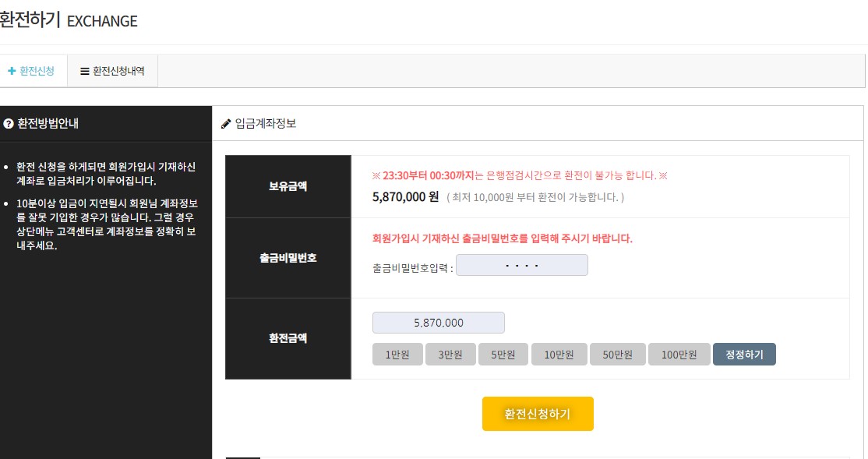Click the 보유금액 row label

tap(288, 186)
